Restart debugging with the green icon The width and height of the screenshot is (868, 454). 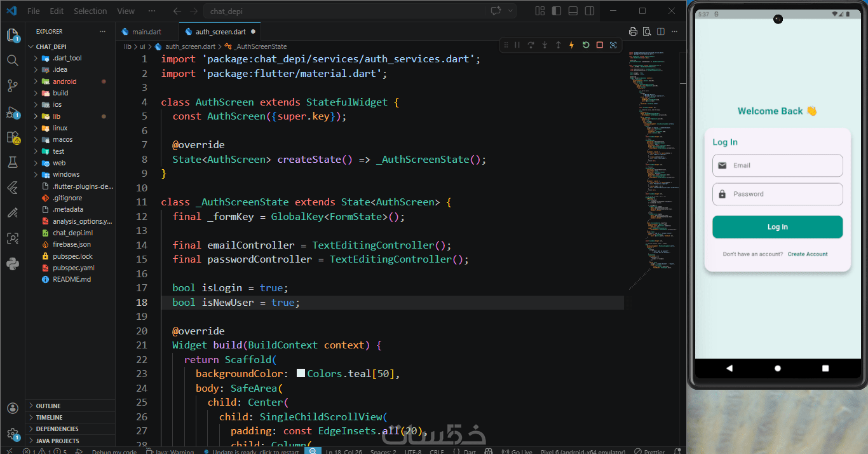586,45
